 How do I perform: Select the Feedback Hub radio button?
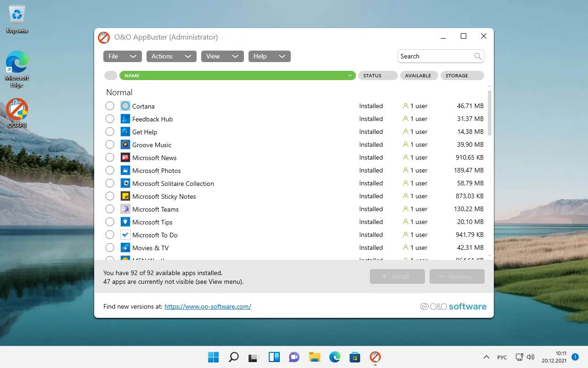click(x=110, y=119)
